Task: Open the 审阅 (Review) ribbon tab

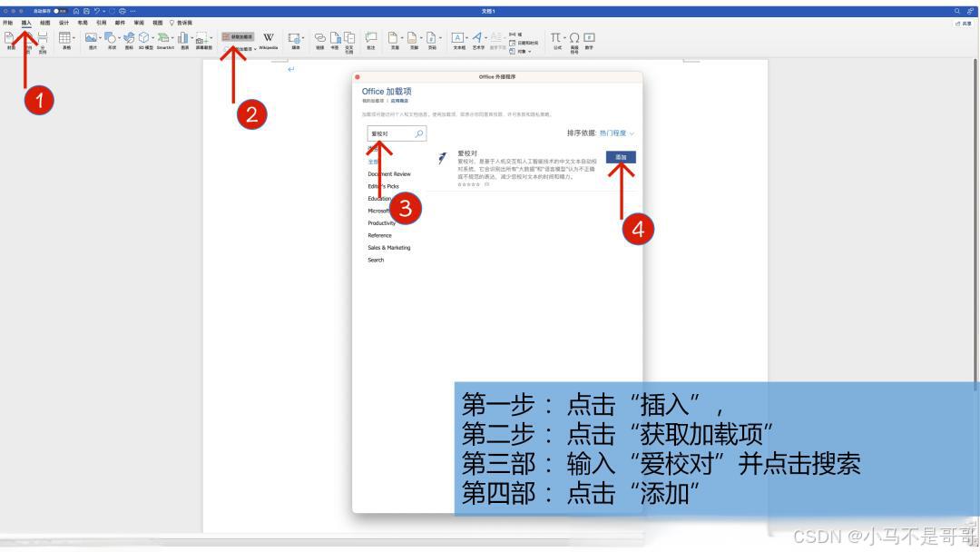Action: (x=139, y=23)
